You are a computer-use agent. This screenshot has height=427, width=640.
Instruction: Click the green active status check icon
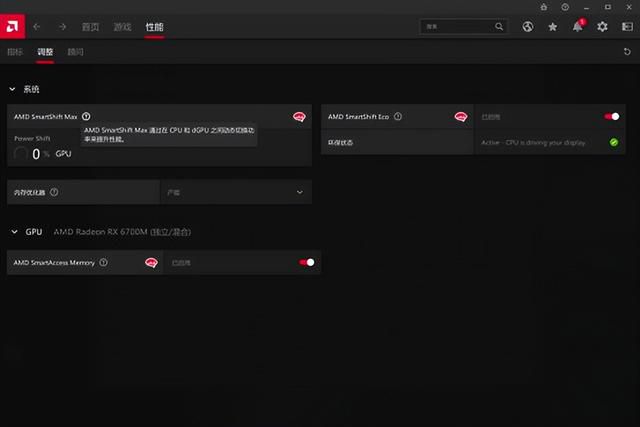coord(614,142)
